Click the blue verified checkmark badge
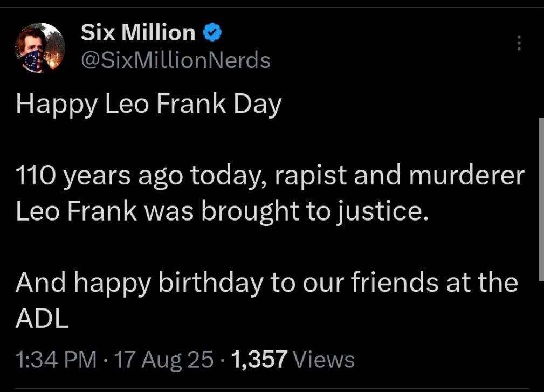The image size is (544, 392). 212,33
